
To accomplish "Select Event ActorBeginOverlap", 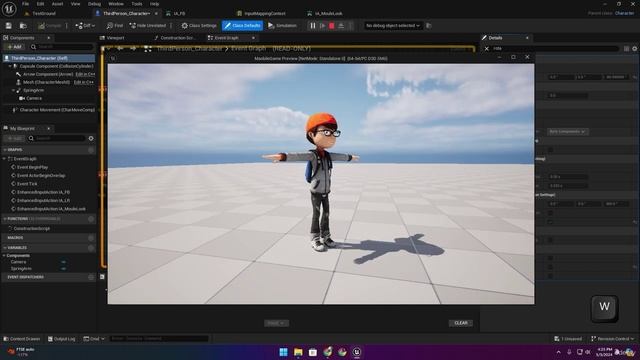I will point(41,176).
